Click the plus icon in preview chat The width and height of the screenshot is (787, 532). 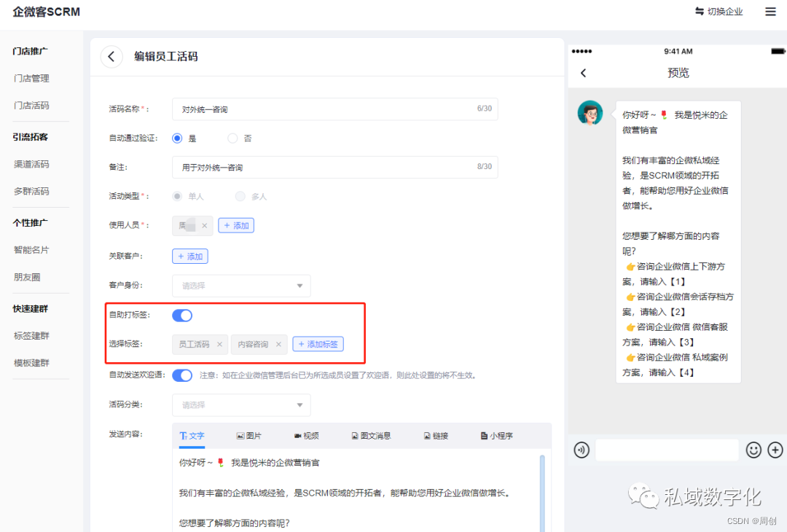pos(775,450)
